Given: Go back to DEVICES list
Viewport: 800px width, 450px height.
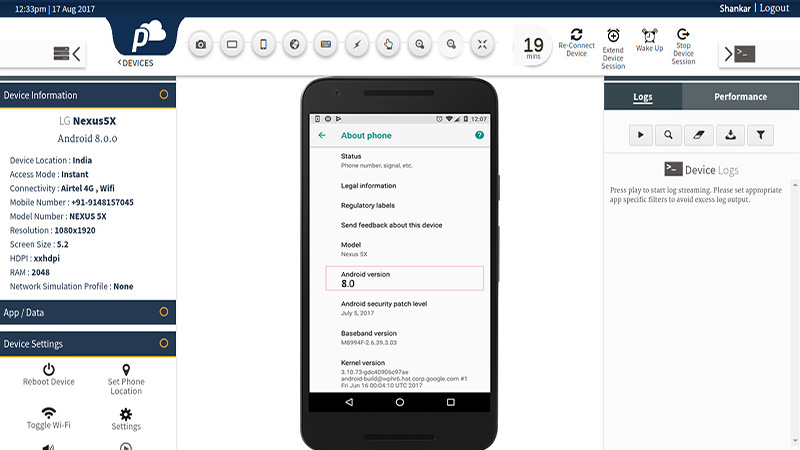Looking at the screenshot, I should pos(136,63).
